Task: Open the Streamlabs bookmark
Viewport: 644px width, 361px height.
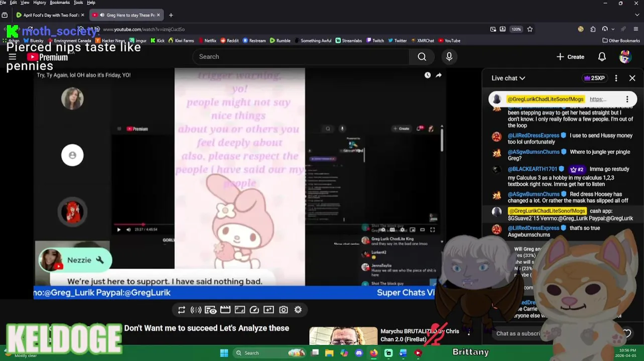Action: [348, 41]
